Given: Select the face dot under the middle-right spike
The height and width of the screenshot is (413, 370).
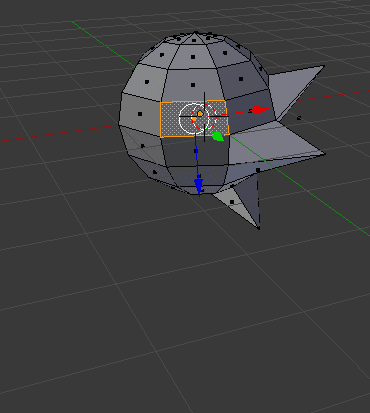Looking at the screenshot, I should click(258, 170).
